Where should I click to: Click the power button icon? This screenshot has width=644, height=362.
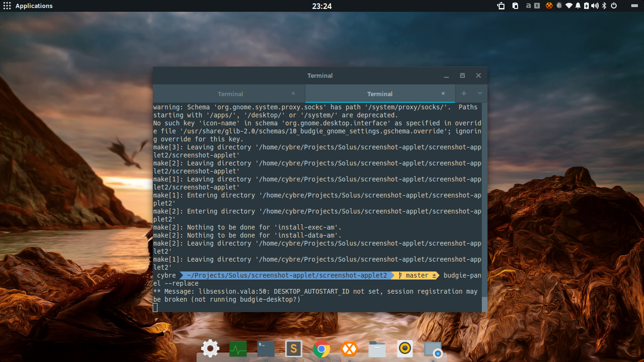point(614,6)
